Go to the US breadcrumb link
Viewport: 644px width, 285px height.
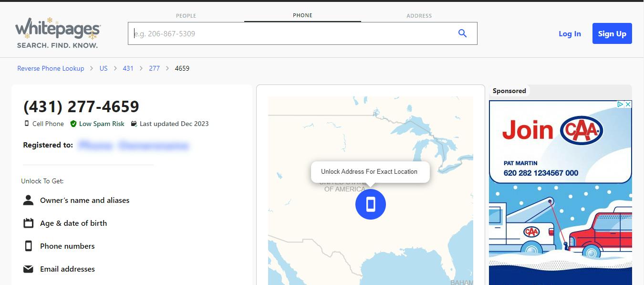coord(104,68)
